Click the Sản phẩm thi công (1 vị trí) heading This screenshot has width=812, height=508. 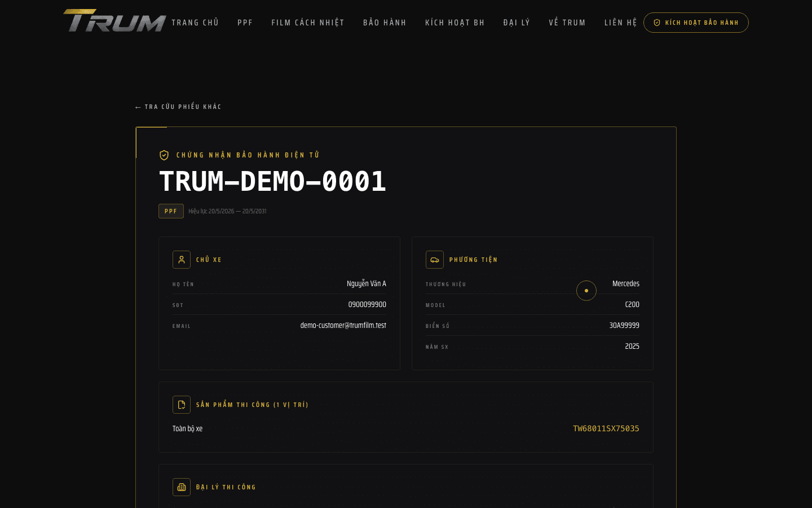(252, 405)
